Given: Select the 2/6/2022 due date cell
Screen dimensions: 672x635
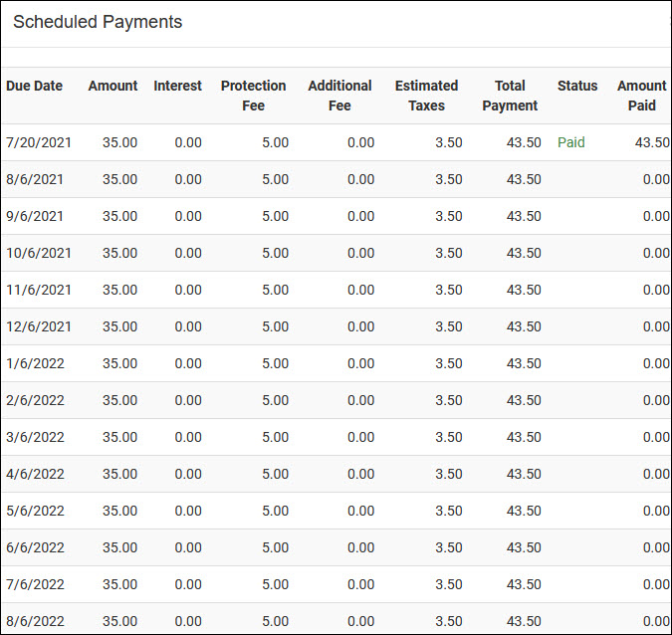Looking at the screenshot, I should (x=35, y=400).
